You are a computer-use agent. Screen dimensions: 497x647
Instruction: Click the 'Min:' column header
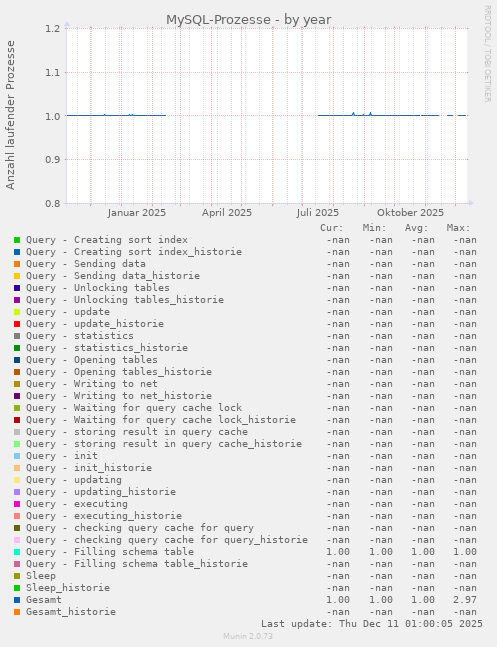coord(374,228)
